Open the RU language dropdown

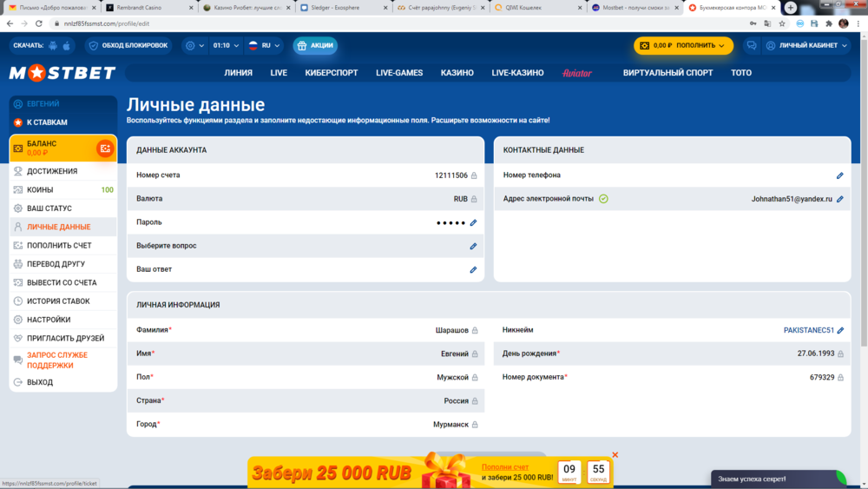coord(265,45)
